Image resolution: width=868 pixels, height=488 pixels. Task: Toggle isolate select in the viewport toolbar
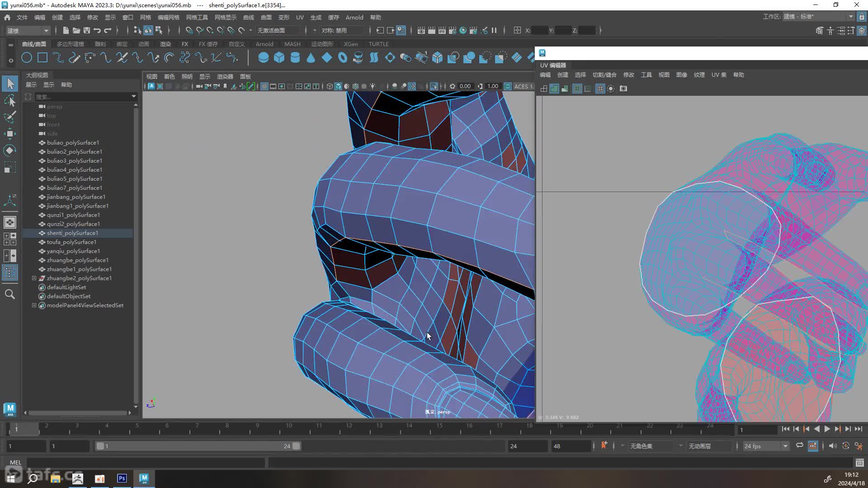pos(434,86)
